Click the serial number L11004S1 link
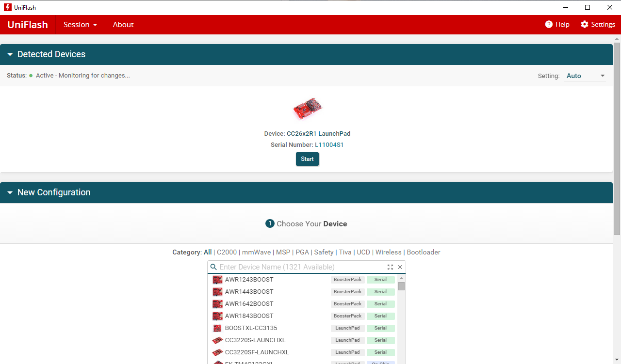This screenshot has width=621, height=364. (x=329, y=144)
